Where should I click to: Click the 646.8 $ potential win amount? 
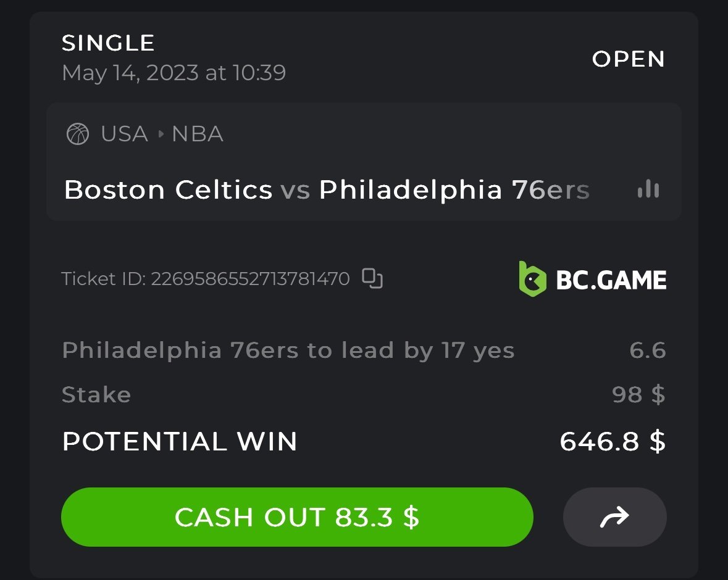[612, 441]
